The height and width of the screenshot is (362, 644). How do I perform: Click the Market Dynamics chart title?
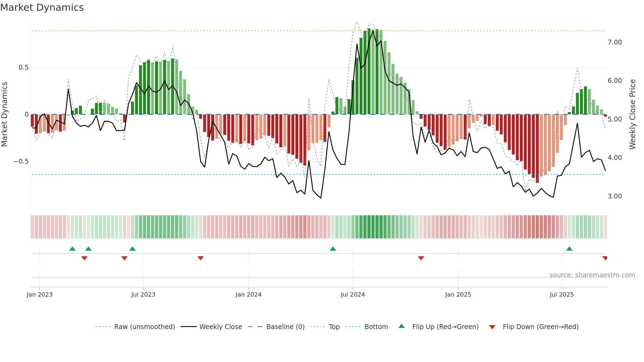42,8
